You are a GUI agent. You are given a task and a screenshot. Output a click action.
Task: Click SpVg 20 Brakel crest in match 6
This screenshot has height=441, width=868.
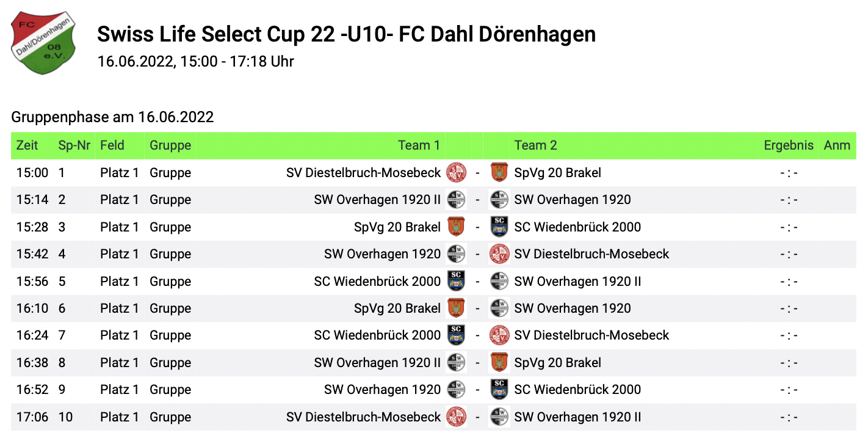coord(456,308)
